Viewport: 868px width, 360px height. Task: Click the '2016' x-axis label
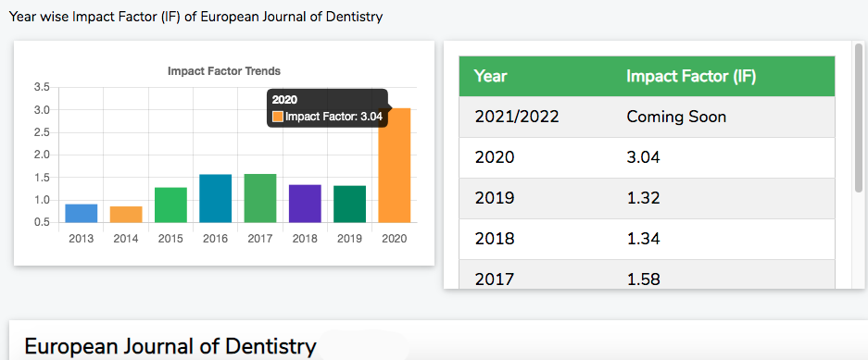point(215,239)
